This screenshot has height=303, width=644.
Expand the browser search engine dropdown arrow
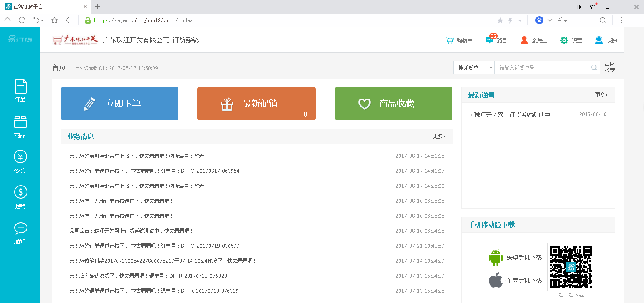(x=550, y=20)
